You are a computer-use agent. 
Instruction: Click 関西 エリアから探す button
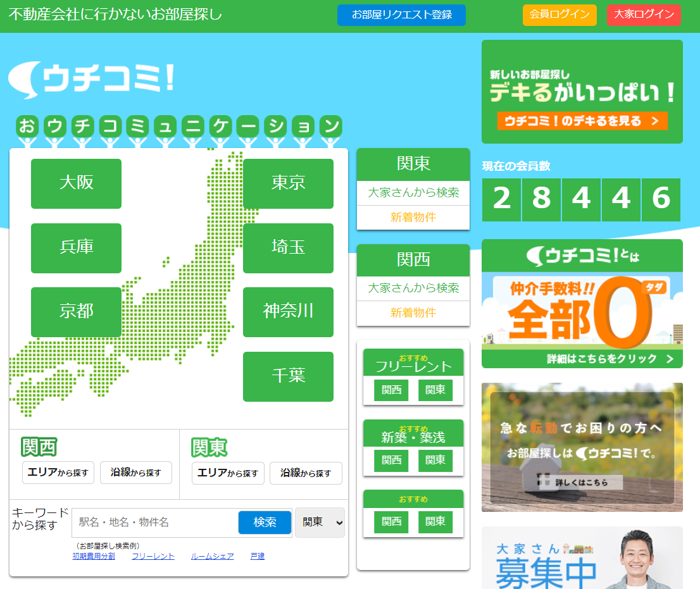(58, 473)
